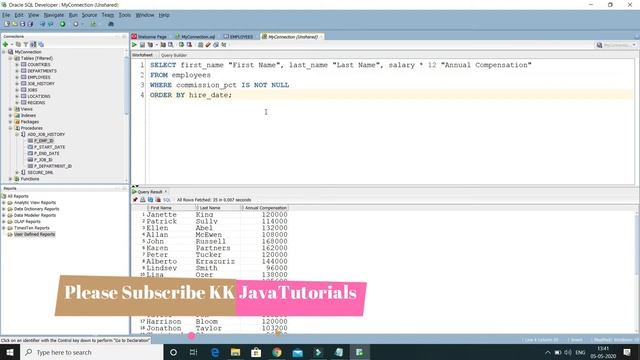Run the SQL statement with green play button
Viewport: 640px width, 360px height.
click(x=134, y=44)
